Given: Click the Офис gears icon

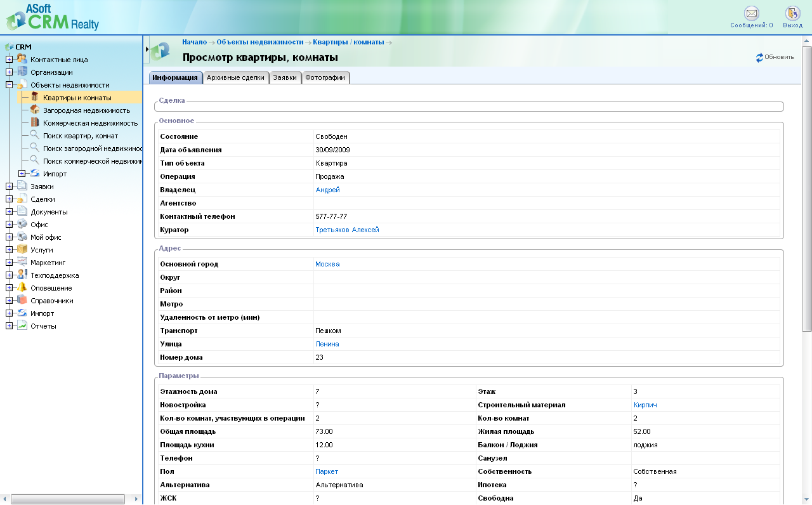Looking at the screenshot, I should pyautogui.click(x=22, y=224).
